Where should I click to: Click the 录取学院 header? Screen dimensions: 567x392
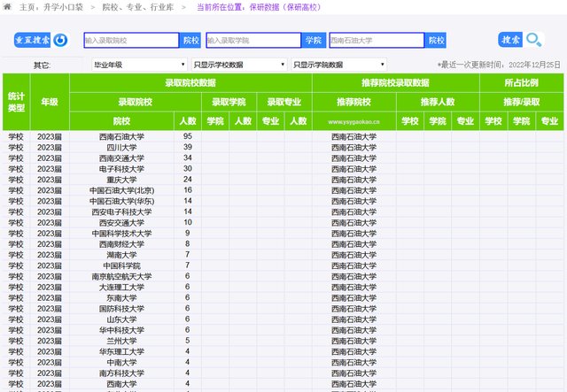[229, 102]
